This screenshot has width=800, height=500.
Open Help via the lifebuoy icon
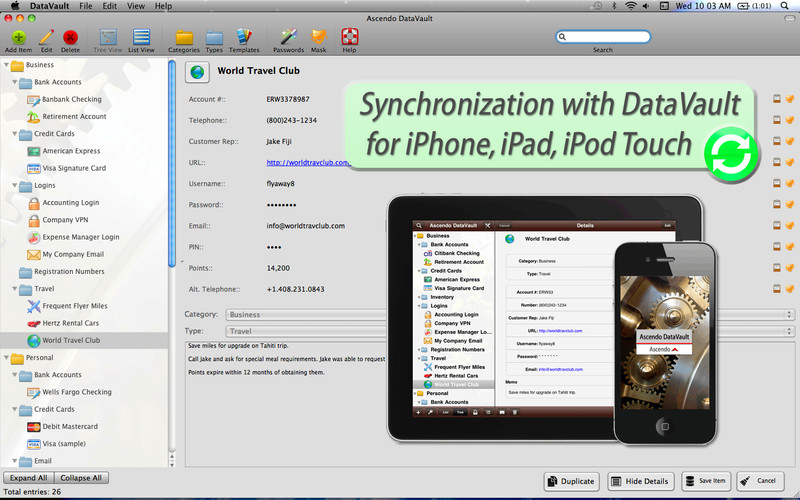[349, 37]
